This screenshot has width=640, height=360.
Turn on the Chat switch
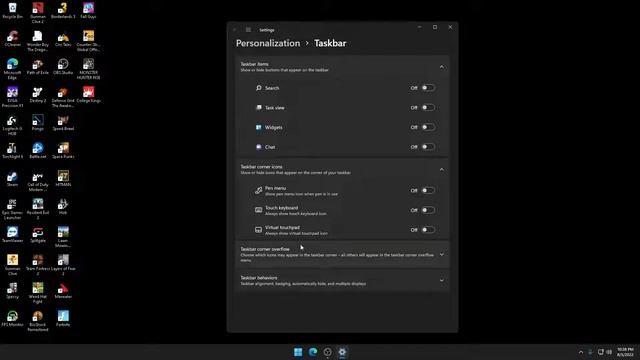pyautogui.click(x=428, y=147)
